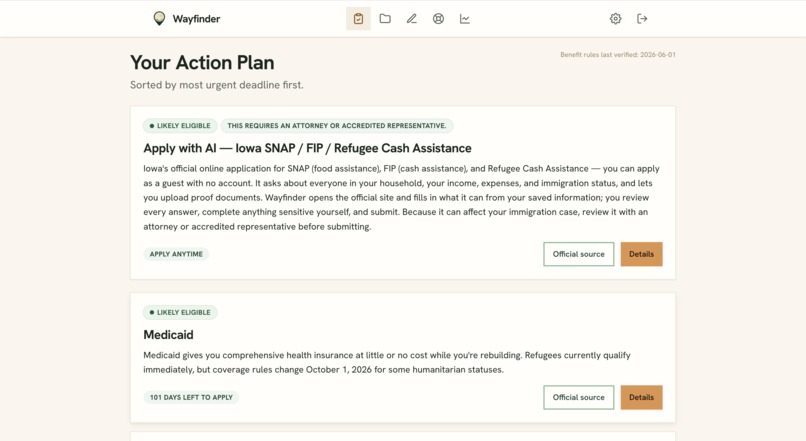Open the lifebuoy help icon

(x=438, y=19)
